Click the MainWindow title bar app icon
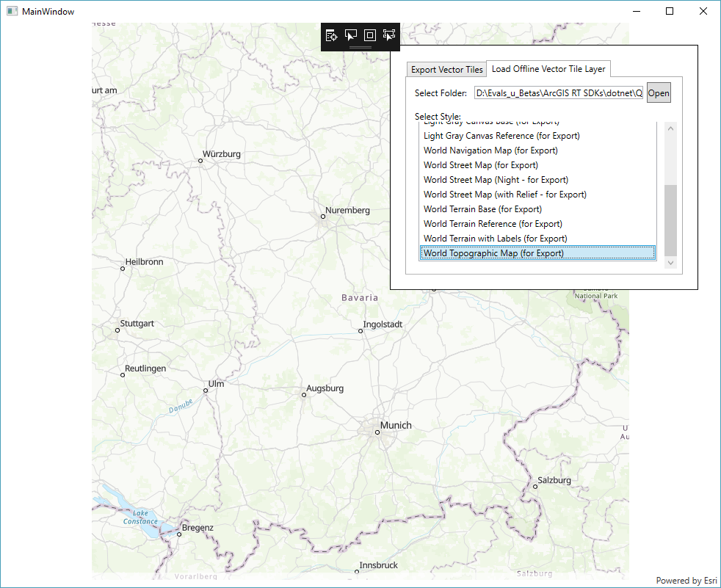Viewport: 721px width, 588px height. tap(12, 12)
